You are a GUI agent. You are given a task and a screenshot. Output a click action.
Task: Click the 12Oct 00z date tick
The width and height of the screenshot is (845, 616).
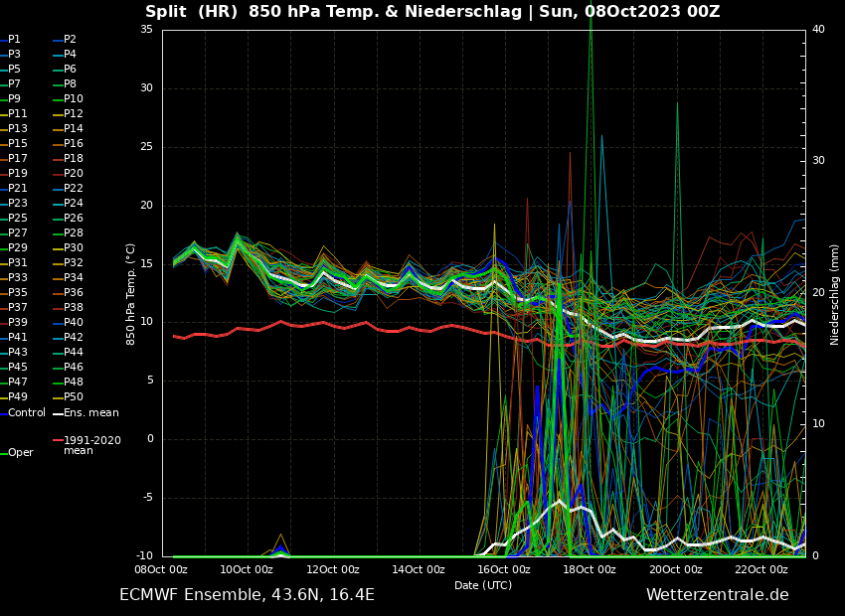tap(332, 569)
